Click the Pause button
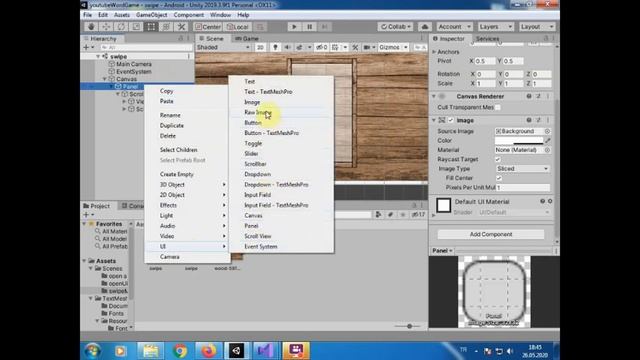 click(309, 27)
